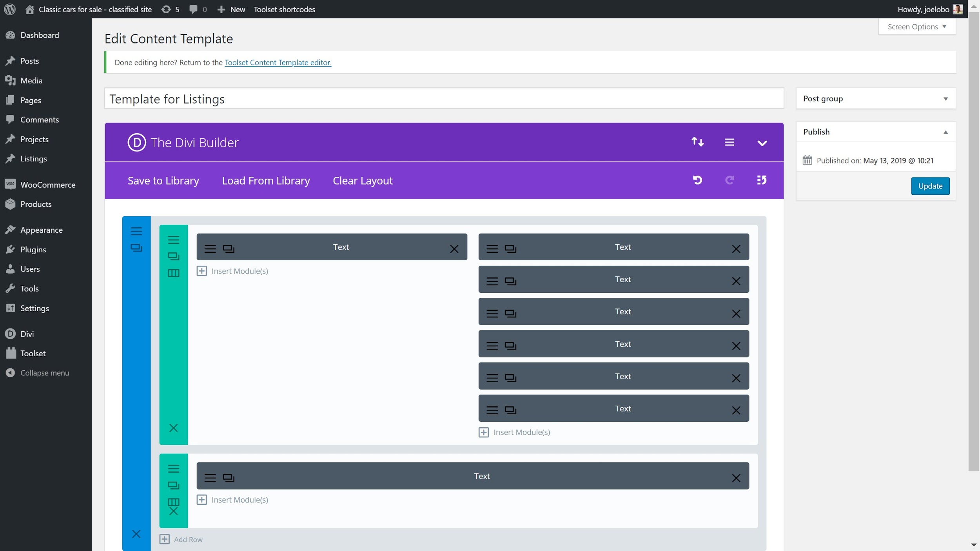Click Add Row in the section

181,539
